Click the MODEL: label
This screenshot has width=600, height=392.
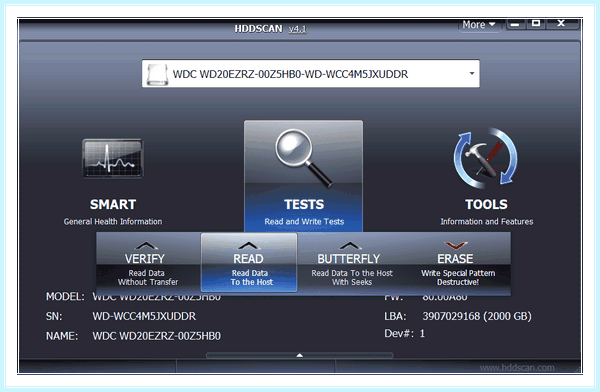point(65,297)
